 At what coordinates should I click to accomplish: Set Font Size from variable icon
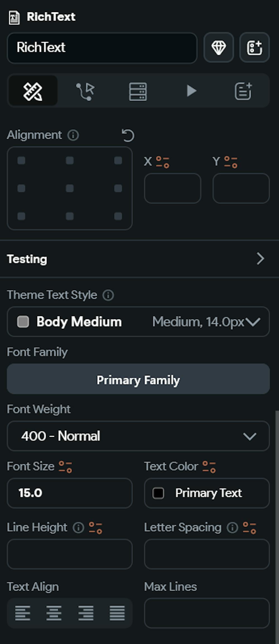coord(66,467)
